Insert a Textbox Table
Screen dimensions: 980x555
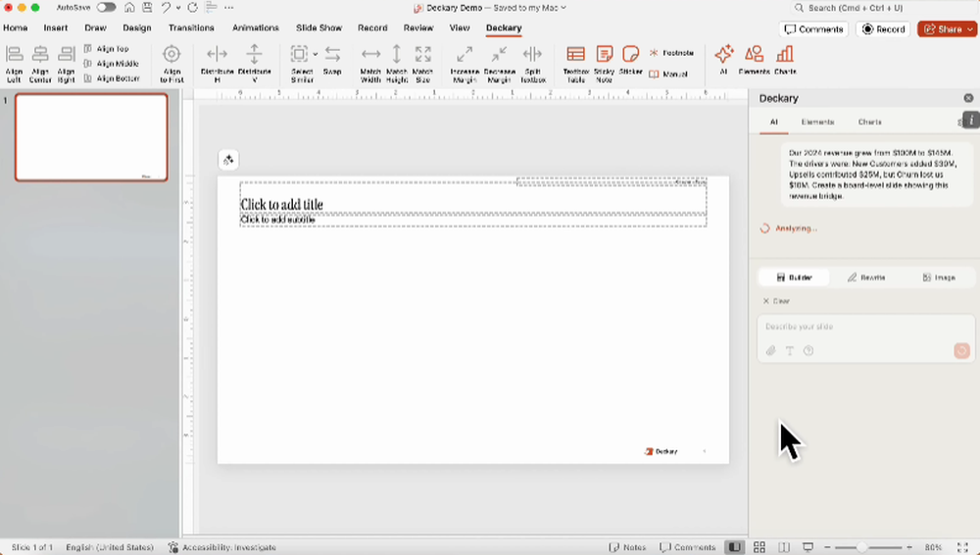pyautogui.click(x=575, y=63)
